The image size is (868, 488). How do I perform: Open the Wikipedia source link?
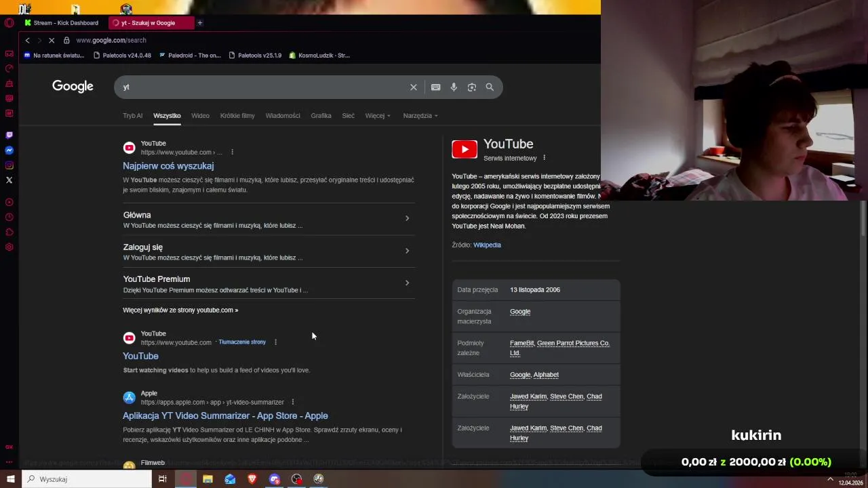click(487, 245)
